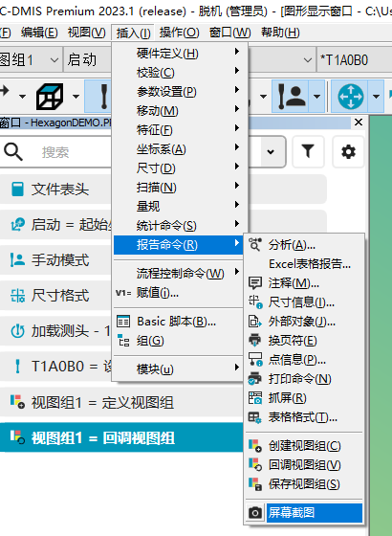Image resolution: width=392 pixels, height=536 pixels.
Task: Open the 编辑(E) menu
Action: 39,33
